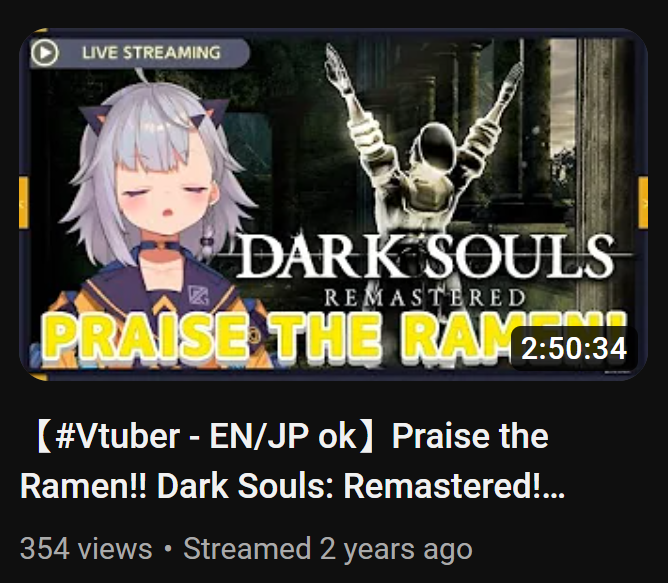Click the Streamed 2 years ago text

(328, 548)
